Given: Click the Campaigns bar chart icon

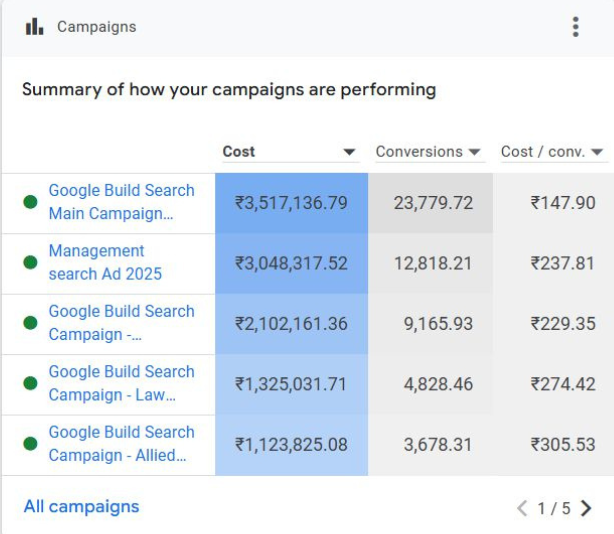Looking at the screenshot, I should [x=34, y=27].
